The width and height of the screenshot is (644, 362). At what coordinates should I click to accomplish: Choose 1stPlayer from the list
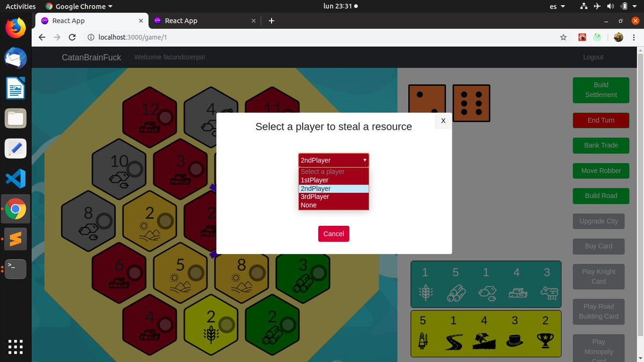[x=334, y=180]
